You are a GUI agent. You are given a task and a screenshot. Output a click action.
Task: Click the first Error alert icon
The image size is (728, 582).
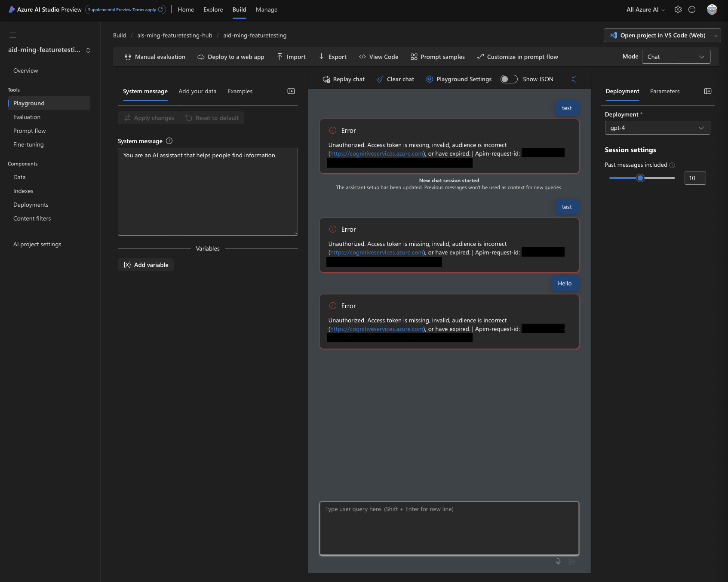point(333,130)
